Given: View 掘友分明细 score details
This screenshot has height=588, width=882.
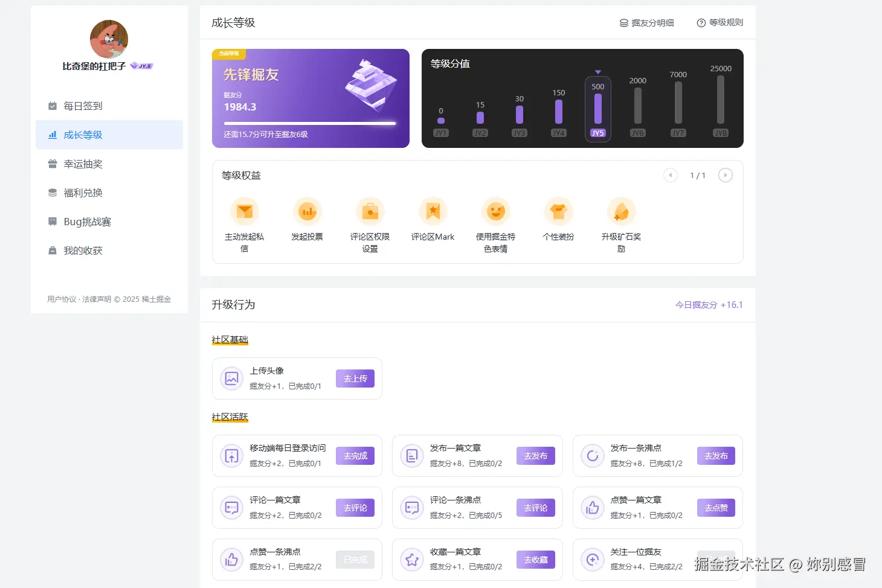Looking at the screenshot, I should (x=647, y=22).
